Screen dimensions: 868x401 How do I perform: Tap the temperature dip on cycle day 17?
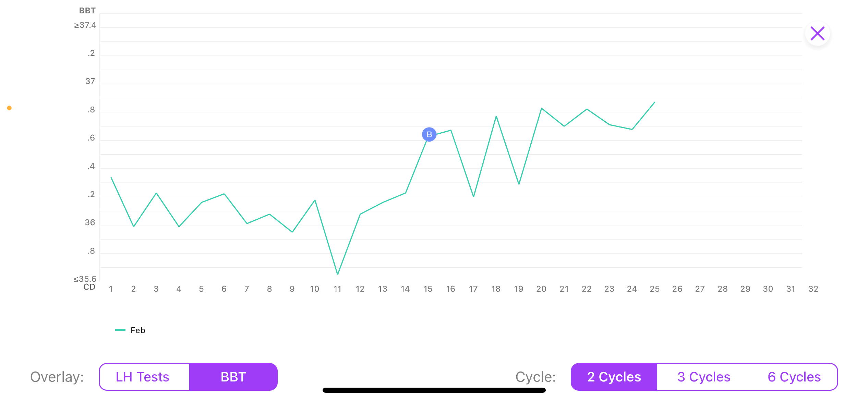coord(473,196)
